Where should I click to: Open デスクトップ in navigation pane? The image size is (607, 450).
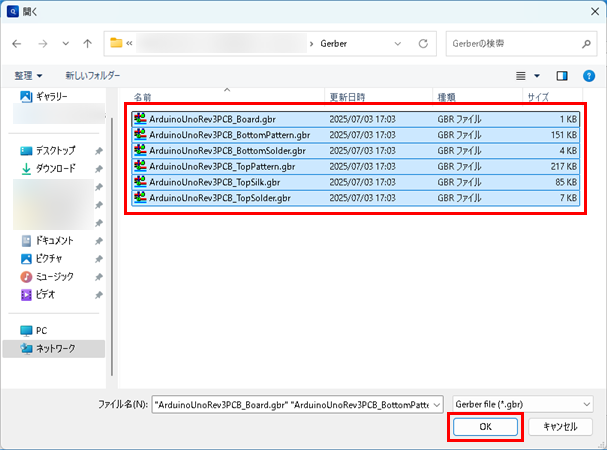point(48,151)
